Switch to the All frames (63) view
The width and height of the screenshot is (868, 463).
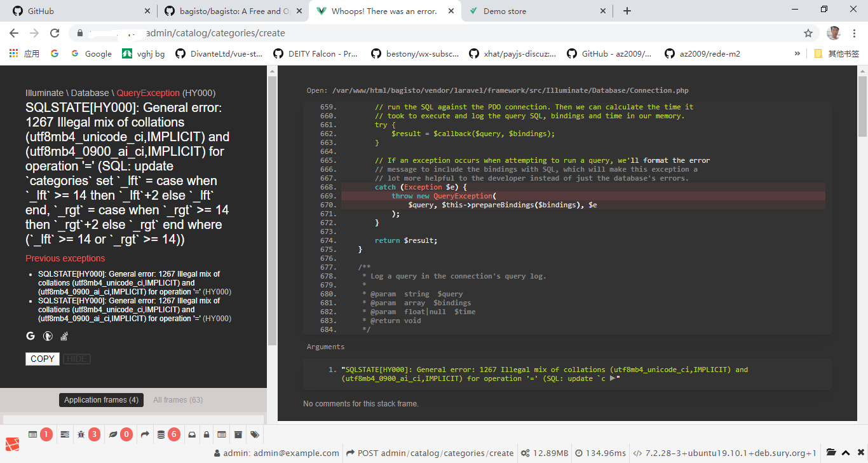click(x=177, y=399)
